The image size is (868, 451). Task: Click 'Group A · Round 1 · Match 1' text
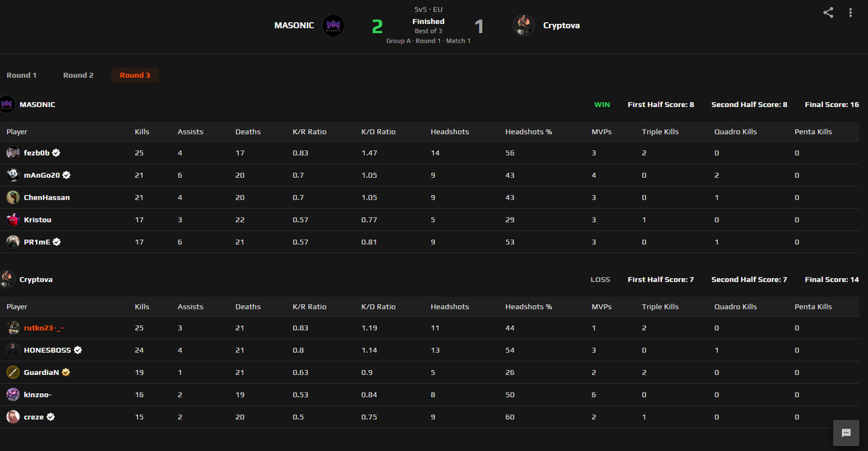[428, 40]
